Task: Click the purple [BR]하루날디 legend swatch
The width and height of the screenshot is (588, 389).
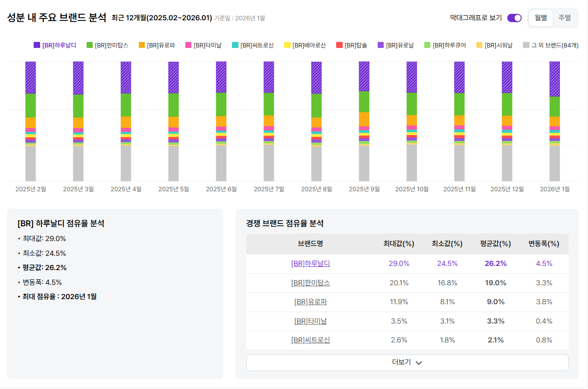Action: click(x=37, y=45)
